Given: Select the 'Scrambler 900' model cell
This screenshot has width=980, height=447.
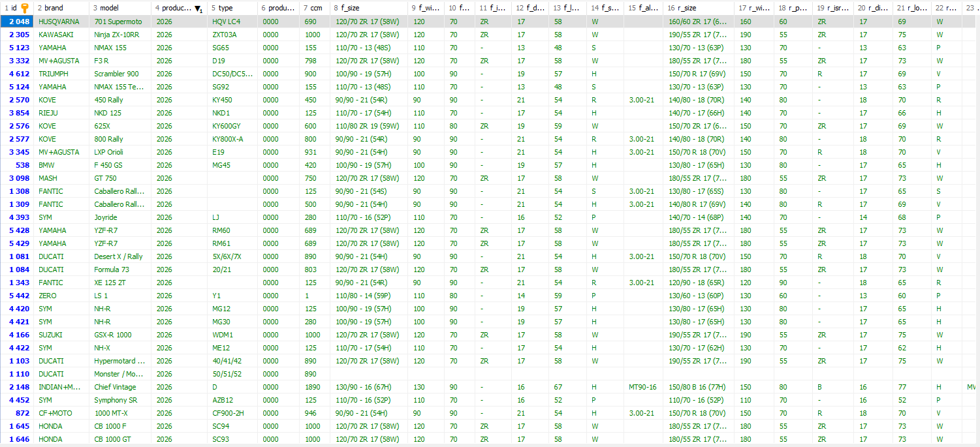Looking at the screenshot, I should 120,74.
